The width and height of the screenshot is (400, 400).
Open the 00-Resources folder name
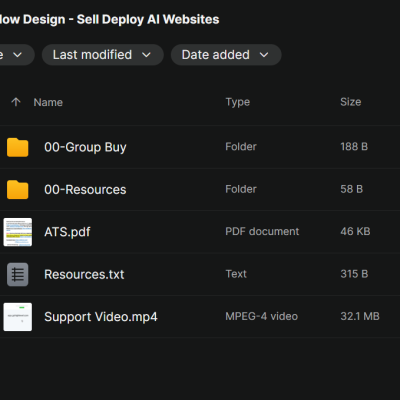click(x=85, y=189)
